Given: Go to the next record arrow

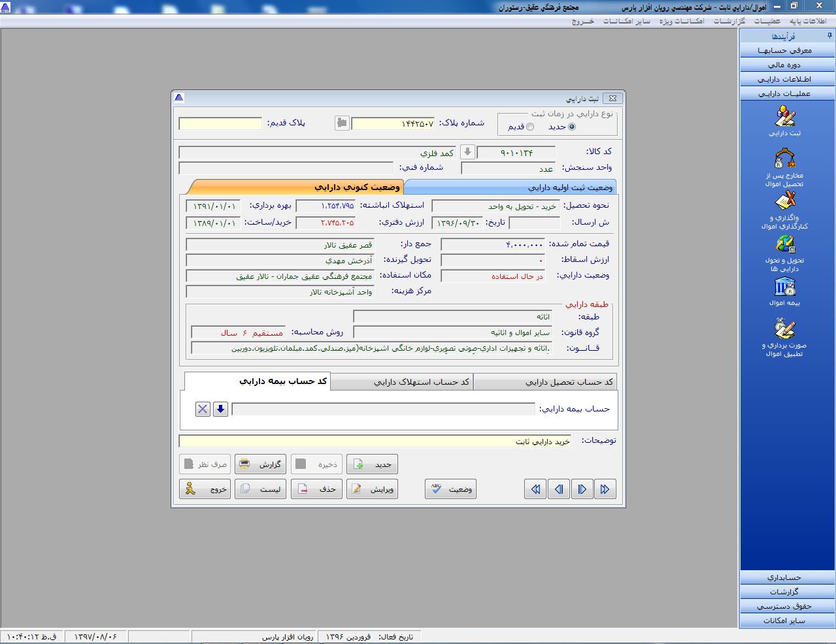Looking at the screenshot, I should 582,489.
